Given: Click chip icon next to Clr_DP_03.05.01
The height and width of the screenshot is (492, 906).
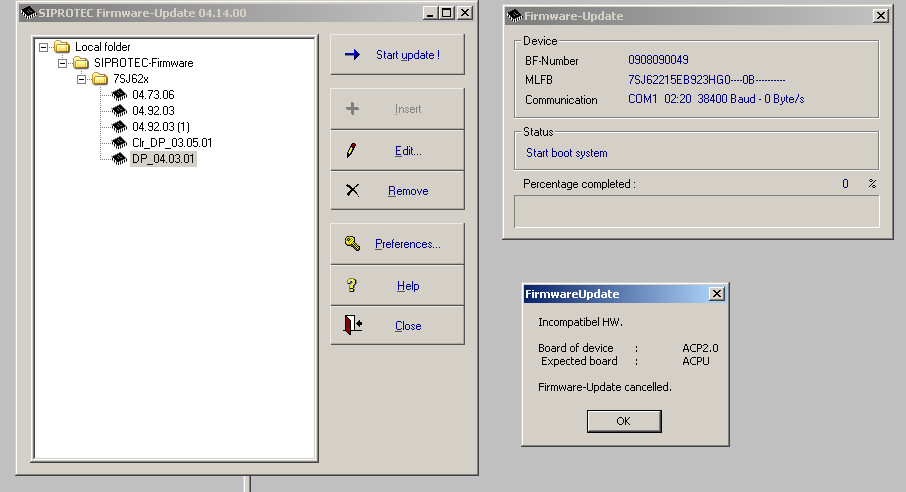Looking at the screenshot, I should pyautogui.click(x=119, y=142).
